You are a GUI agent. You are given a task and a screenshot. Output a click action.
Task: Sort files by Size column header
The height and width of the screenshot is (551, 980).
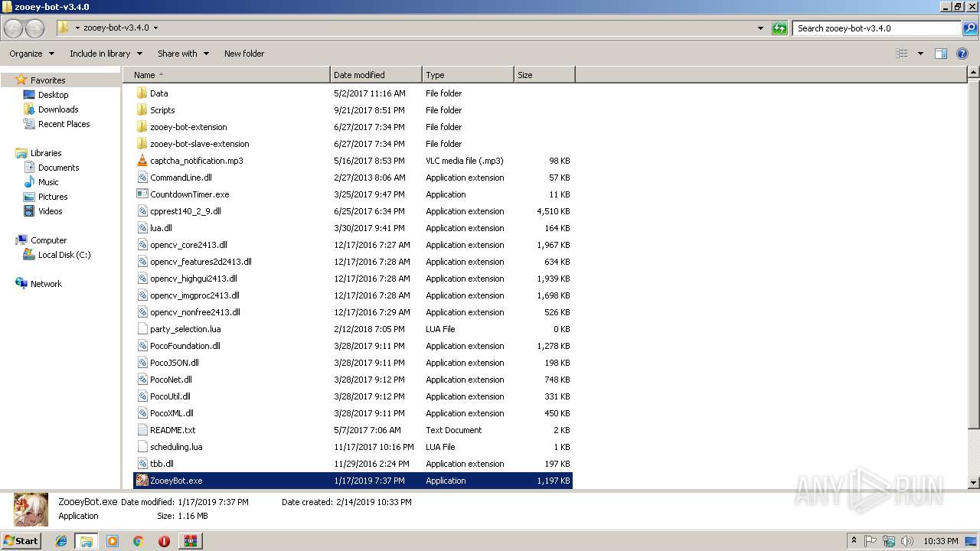coord(544,75)
